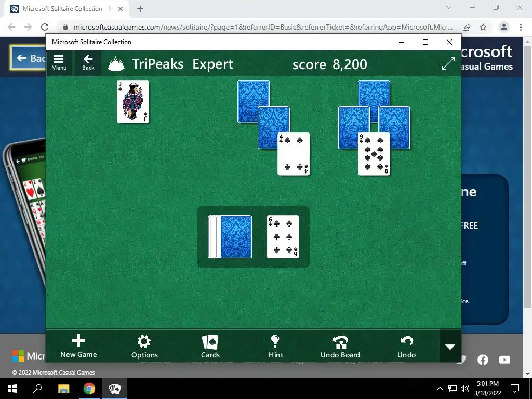
Task: Maximize the Microsoft Solitaire Collection window
Action: [425, 42]
